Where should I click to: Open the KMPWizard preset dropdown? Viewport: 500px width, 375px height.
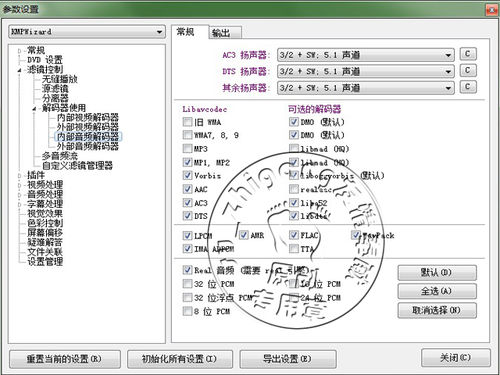point(87,32)
